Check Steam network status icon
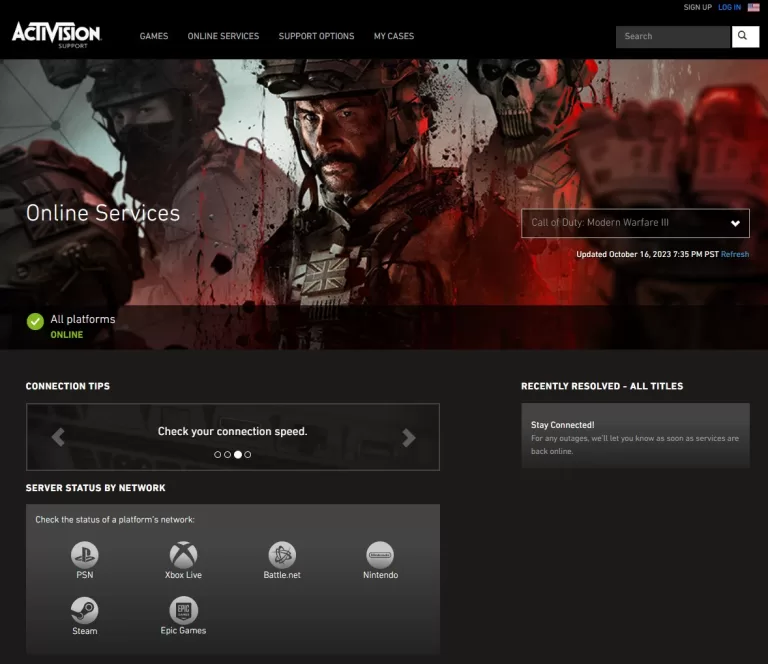The height and width of the screenshot is (664, 768). 84,611
